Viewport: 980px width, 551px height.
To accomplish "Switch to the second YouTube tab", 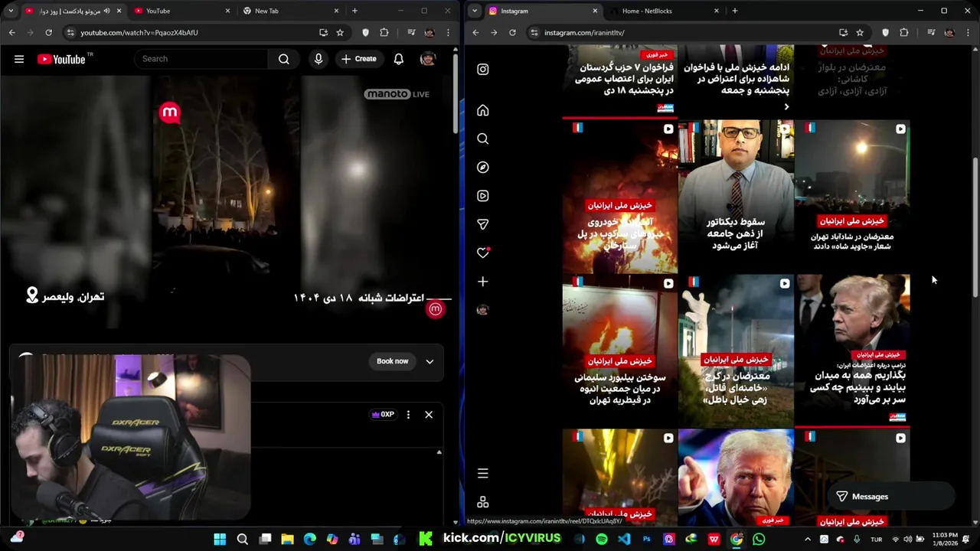I will click(181, 11).
